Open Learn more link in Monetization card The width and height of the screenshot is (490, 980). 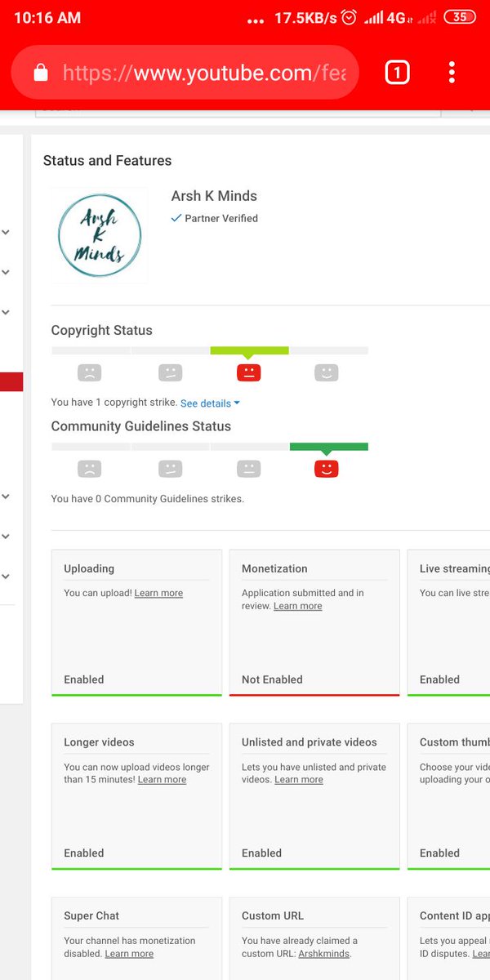click(297, 606)
